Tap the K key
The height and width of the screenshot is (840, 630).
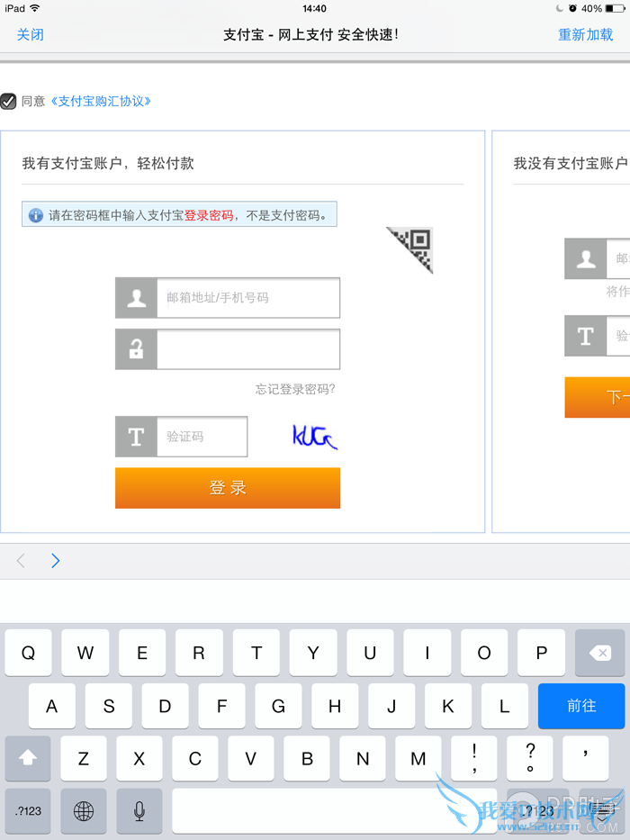coord(448,706)
